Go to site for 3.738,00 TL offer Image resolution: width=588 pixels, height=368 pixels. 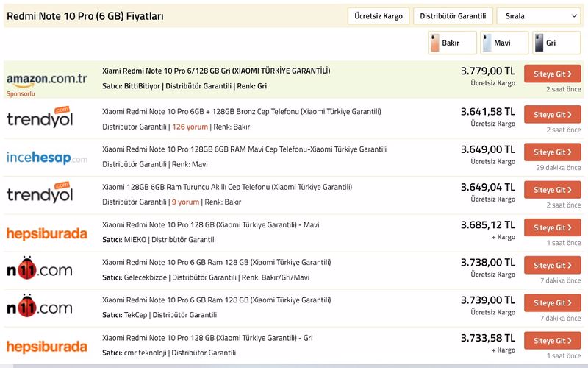click(553, 266)
